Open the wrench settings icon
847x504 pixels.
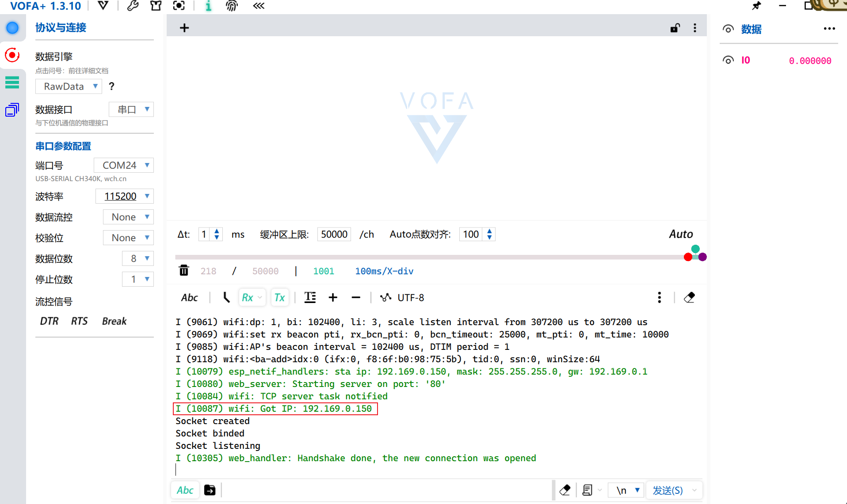[x=133, y=6]
